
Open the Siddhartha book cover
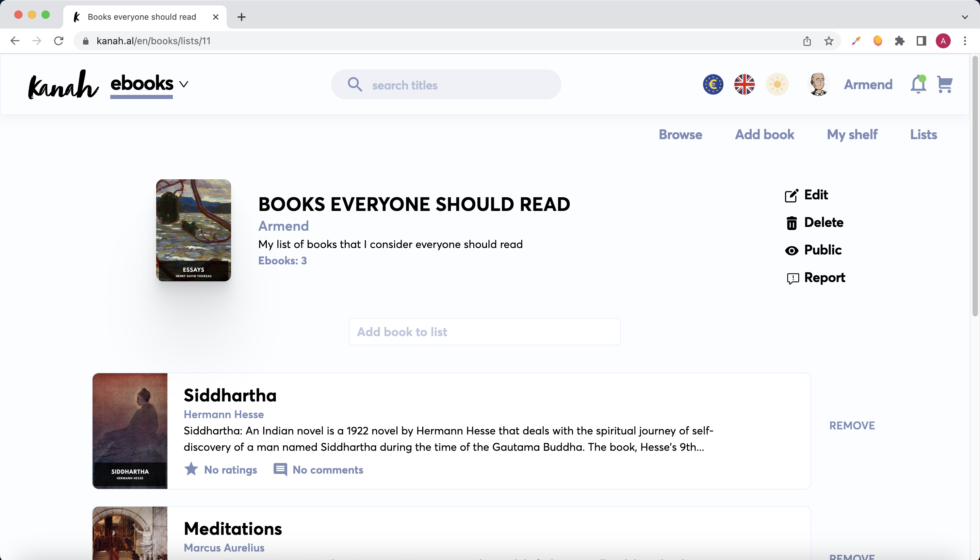tap(130, 431)
